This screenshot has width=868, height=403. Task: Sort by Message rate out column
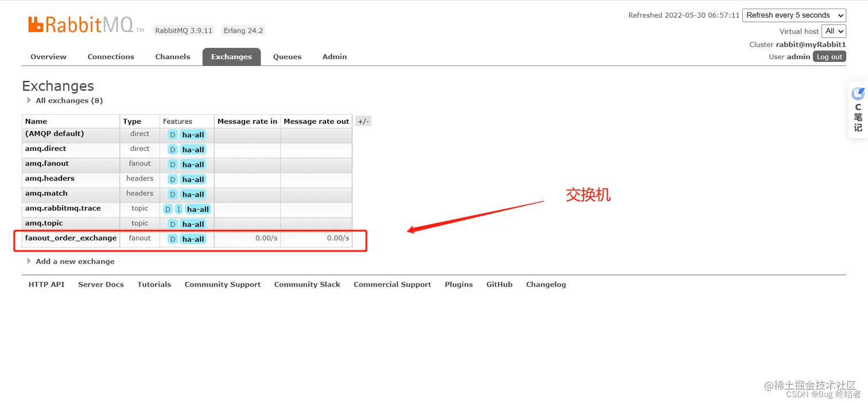[x=316, y=122]
